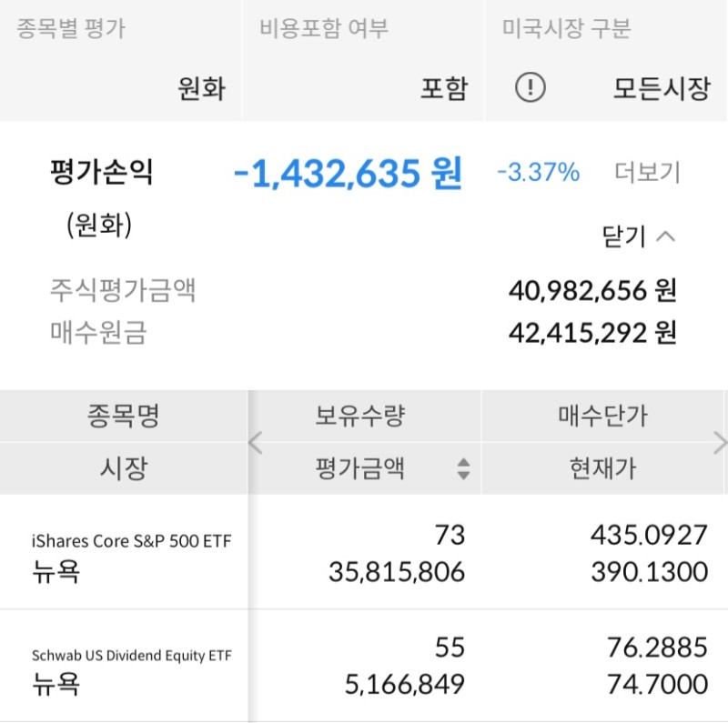Screen dimensions: 728x723
Task: Tap the iShares holding quantity 73
Action: coord(450,535)
